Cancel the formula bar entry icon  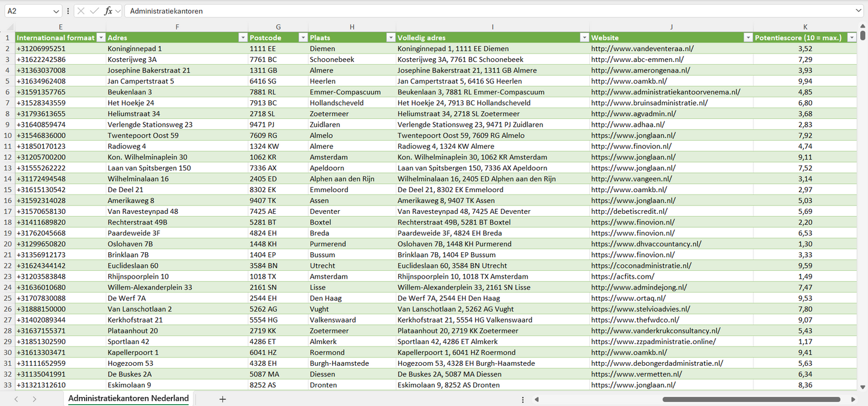[80, 11]
